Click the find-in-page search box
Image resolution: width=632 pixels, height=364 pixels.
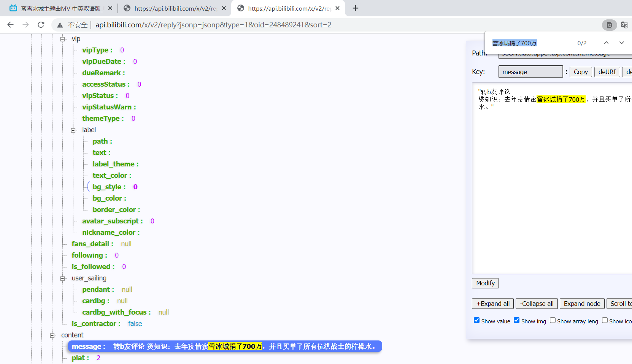(x=532, y=43)
